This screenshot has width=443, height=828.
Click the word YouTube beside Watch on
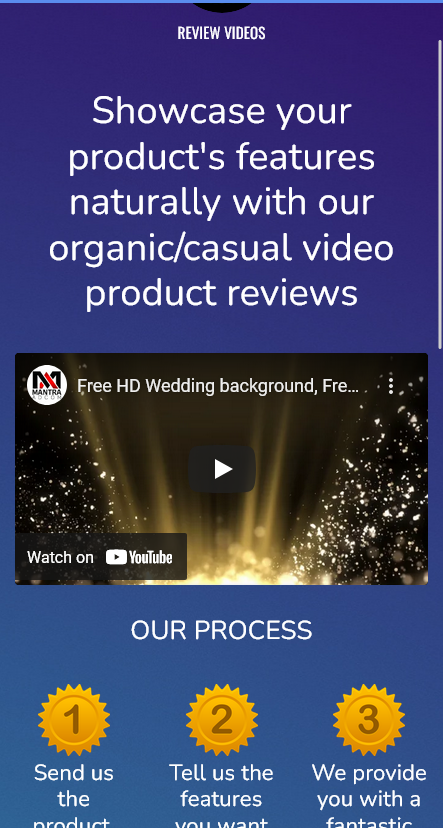point(151,558)
